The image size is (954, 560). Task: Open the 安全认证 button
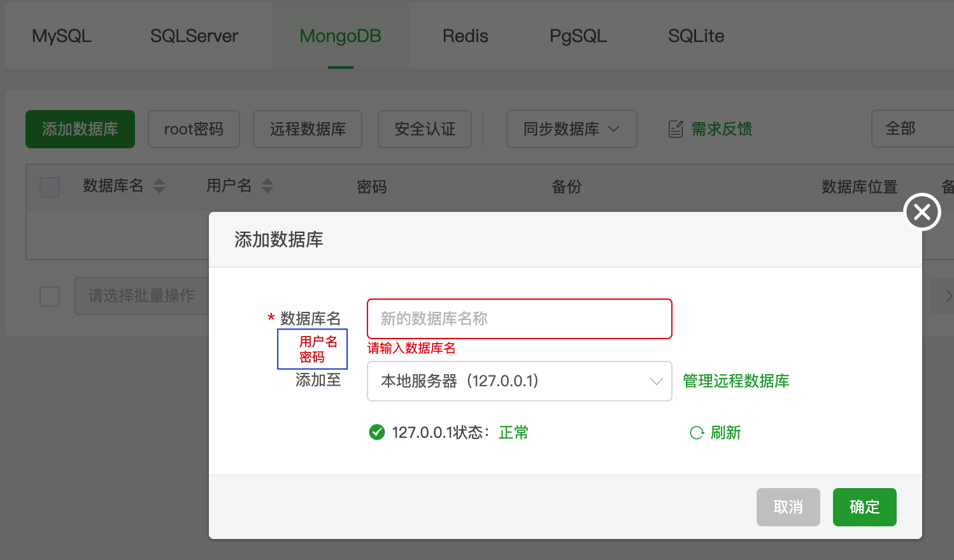click(x=425, y=129)
